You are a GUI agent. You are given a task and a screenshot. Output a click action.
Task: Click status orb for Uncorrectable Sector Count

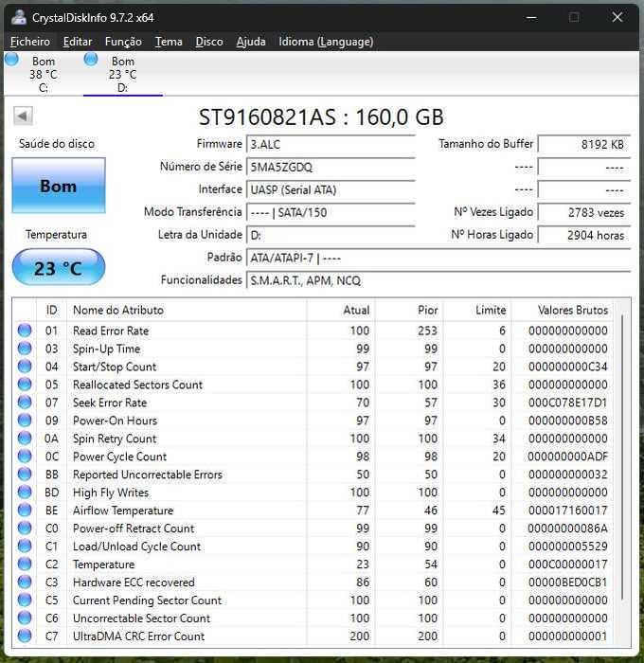coord(25,618)
